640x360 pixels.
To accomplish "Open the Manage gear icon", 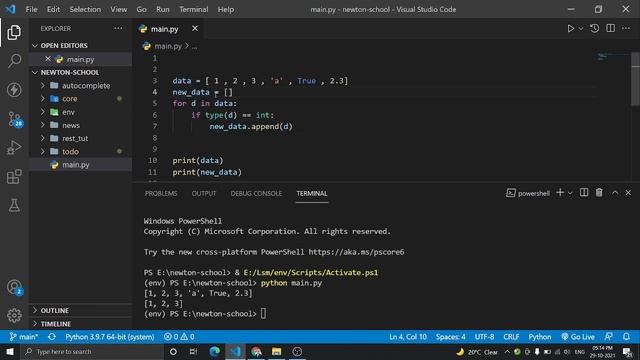I will click(x=14, y=315).
